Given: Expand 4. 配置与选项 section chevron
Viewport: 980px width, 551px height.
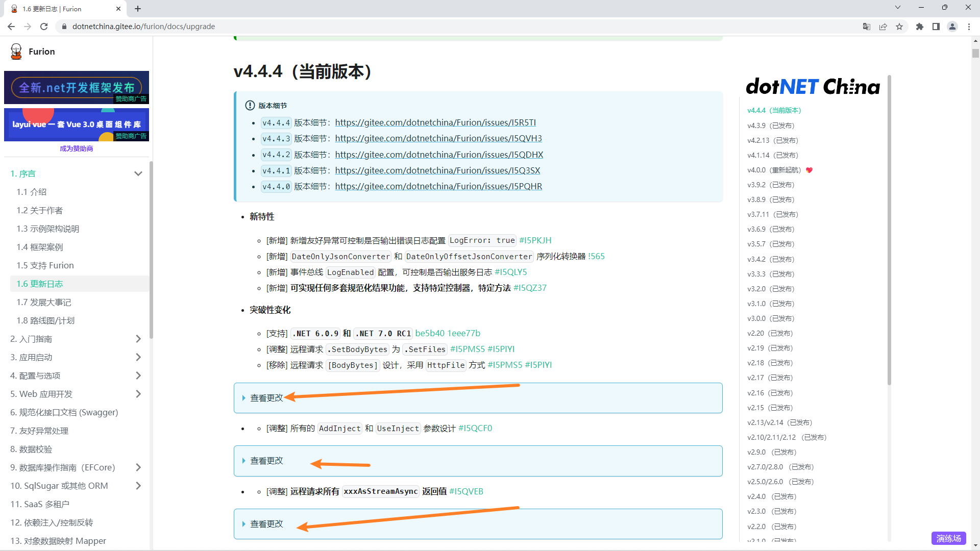Looking at the screenshot, I should (138, 375).
